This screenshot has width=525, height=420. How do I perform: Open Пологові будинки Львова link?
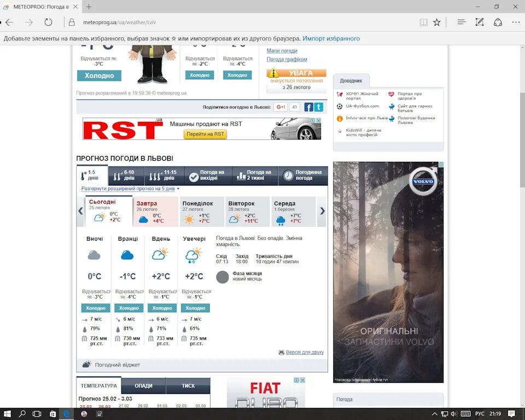pos(416,120)
